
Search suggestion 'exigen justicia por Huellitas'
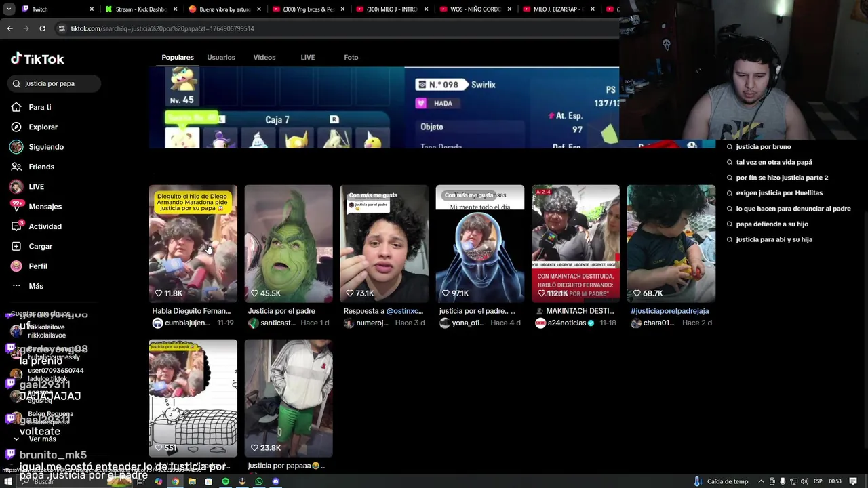point(778,193)
